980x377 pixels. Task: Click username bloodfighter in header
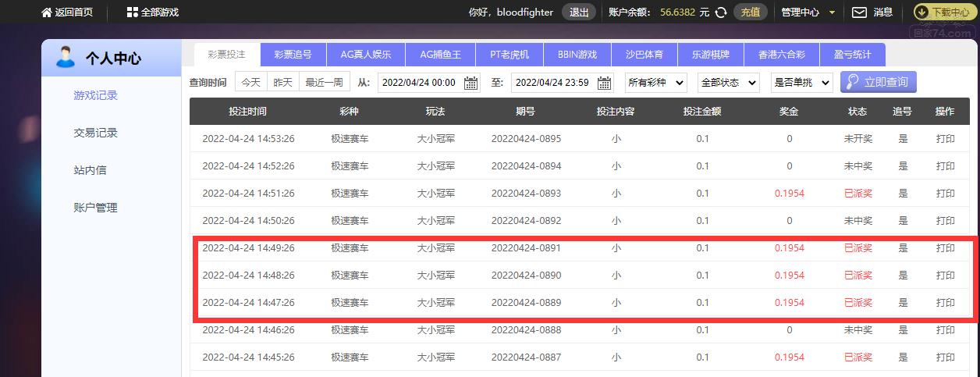[525, 12]
